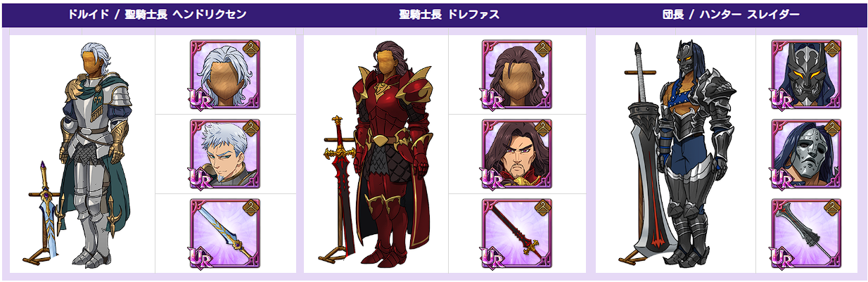Open Hendrickson's blue sword UR weapon icon
The width and height of the screenshot is (868, 282).
click(x=225, y=233)
